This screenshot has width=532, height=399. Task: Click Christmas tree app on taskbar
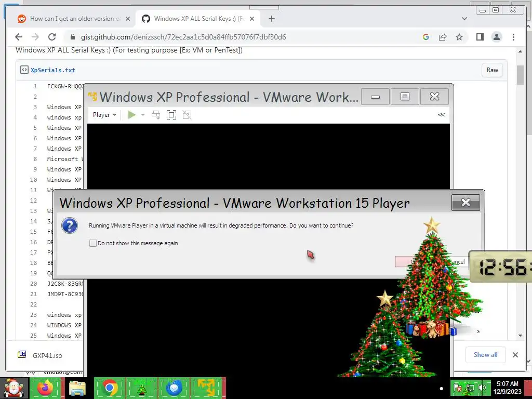(x=141, y=388)
